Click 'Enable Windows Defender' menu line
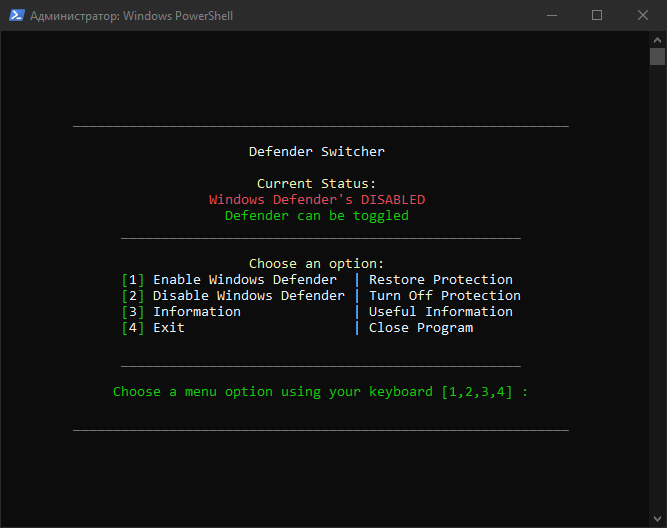667x528 pixels. (x=245, y=280)
